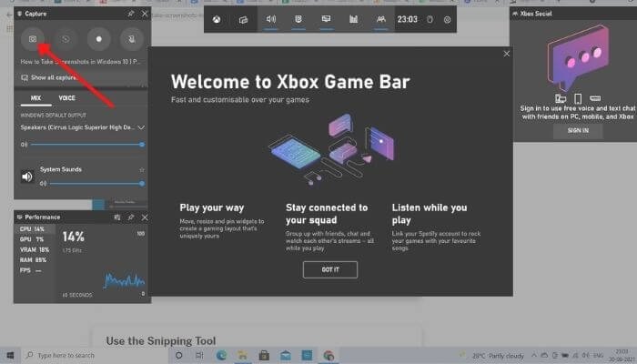Viewport: 637px width, 364px height.
Task: Open Cortana circle on the taskbar
Action: (x=178, y=356)
